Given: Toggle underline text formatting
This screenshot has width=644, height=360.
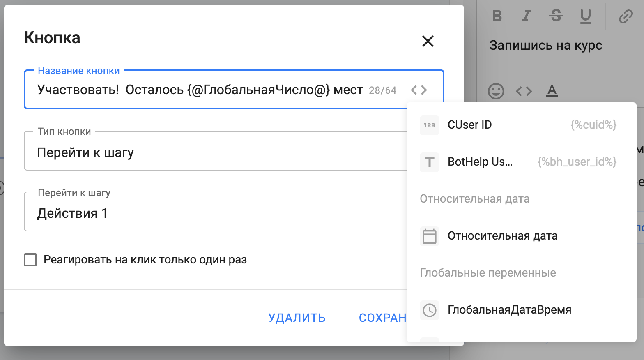Looking at the screenshot, I should [585, 16].
